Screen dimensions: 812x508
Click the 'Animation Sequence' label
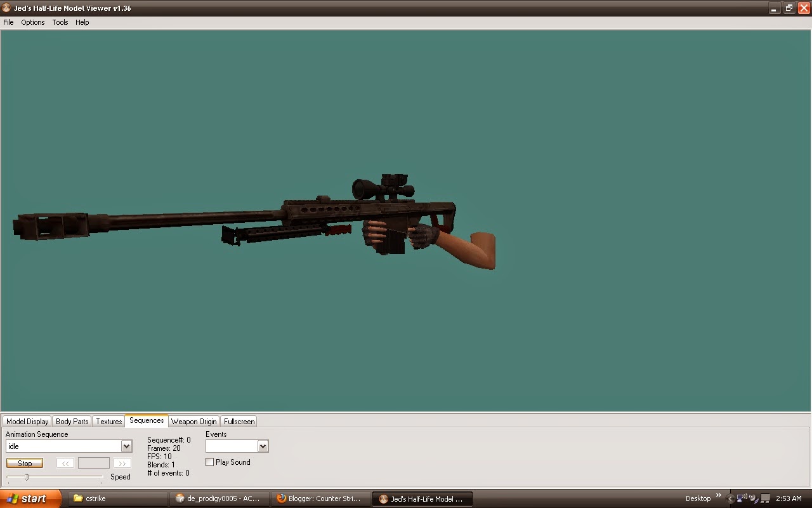pos(37,434)
